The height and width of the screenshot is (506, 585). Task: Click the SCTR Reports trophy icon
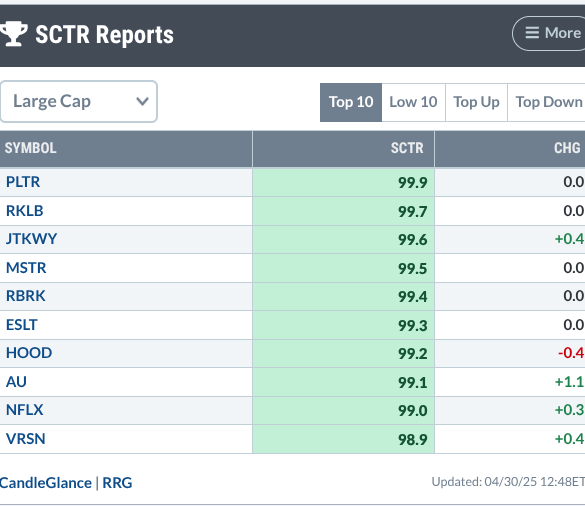point(14,34)
